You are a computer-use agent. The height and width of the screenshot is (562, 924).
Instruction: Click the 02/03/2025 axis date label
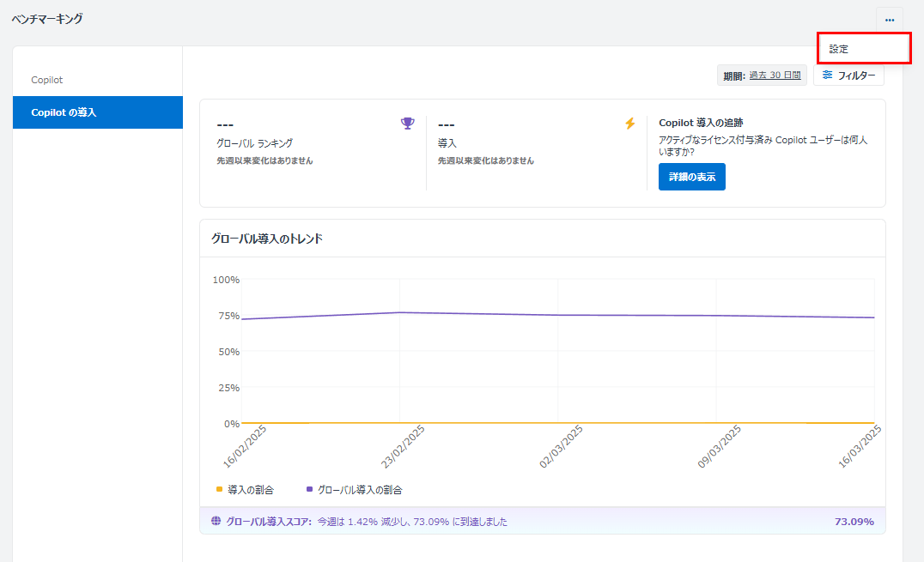click(x=561, y=446)
